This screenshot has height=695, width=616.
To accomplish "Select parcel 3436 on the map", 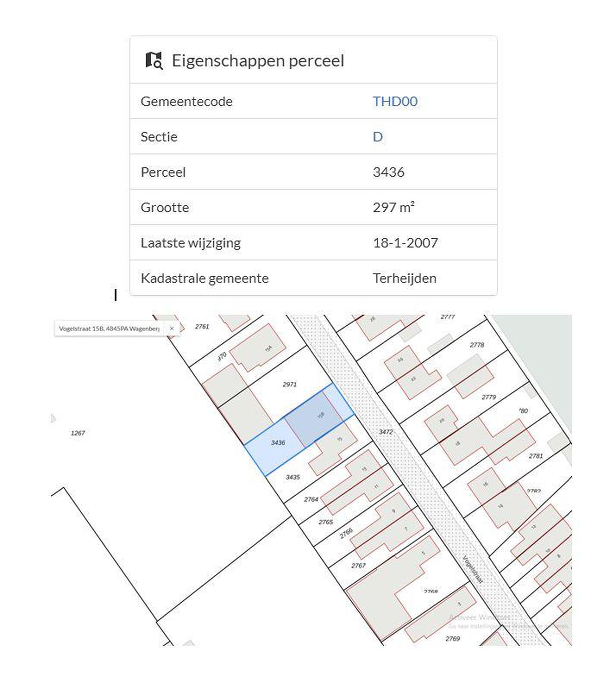I will pos(278,442).
